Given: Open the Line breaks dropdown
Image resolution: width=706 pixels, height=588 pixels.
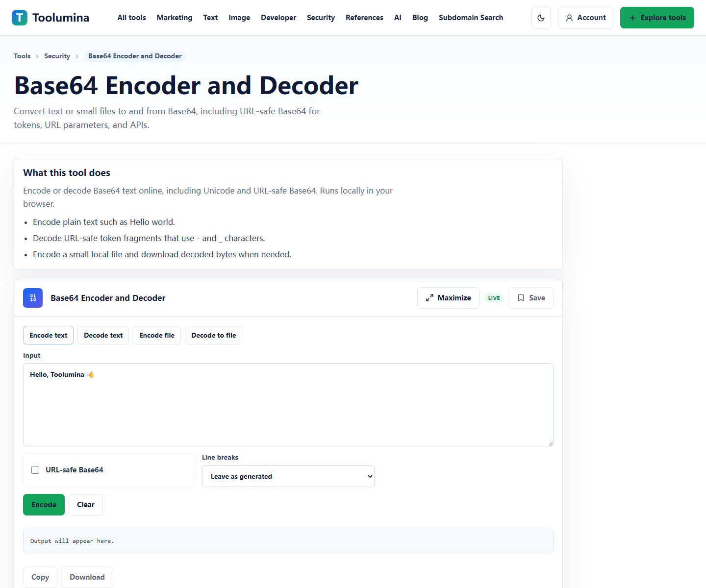Looking at the screenshot, I should [288, 476].
